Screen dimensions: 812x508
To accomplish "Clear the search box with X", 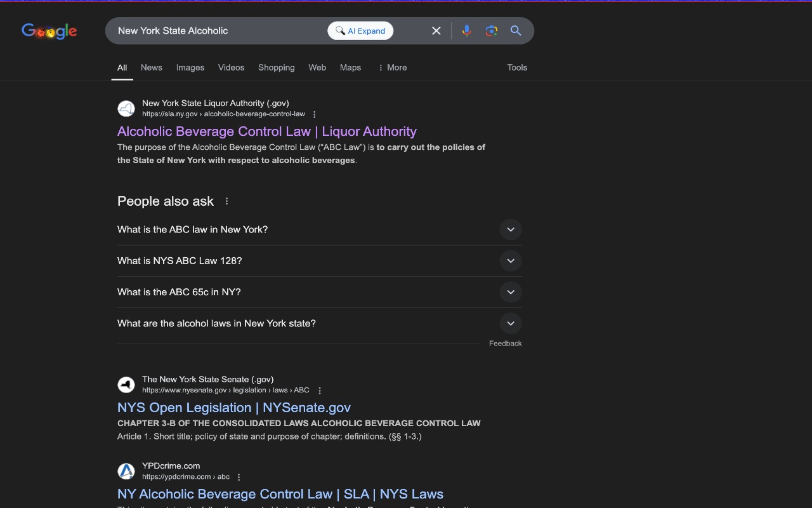I will point(436,30).
